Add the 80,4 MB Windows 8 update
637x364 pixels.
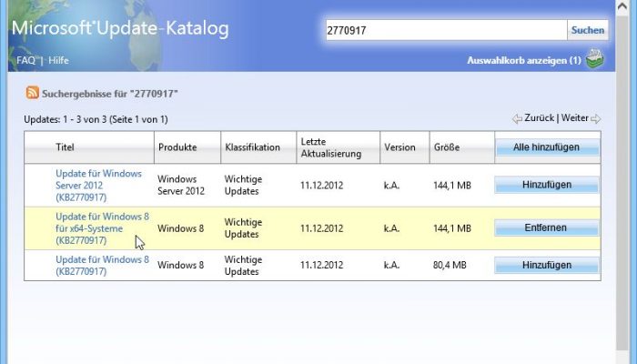546,266
